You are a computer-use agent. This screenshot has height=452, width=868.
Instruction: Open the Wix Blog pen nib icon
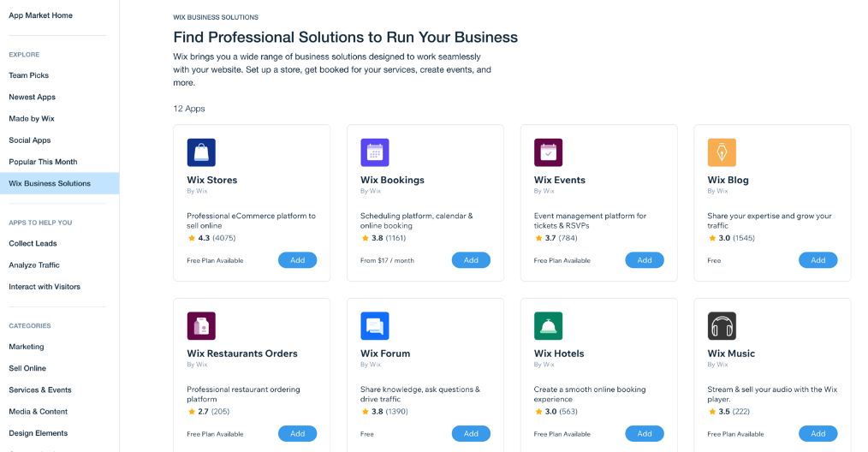click(x=722, y=152)
